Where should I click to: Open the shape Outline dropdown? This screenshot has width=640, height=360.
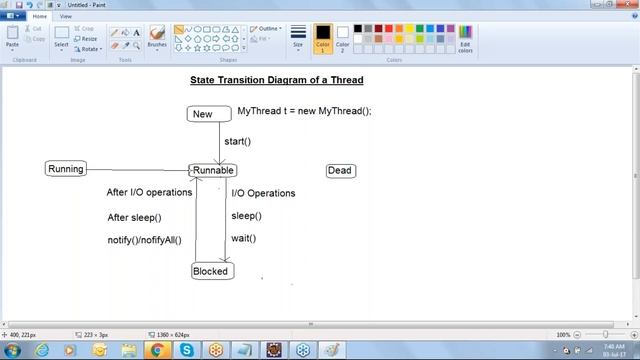[x=266, y=29]
